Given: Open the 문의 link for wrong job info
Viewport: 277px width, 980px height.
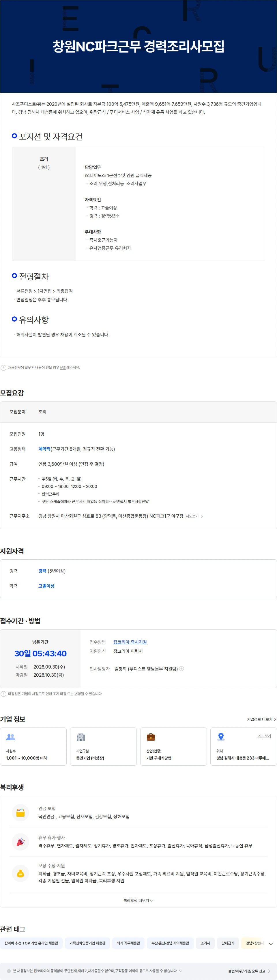Looking at the screenshot, I should pos(63,367).
